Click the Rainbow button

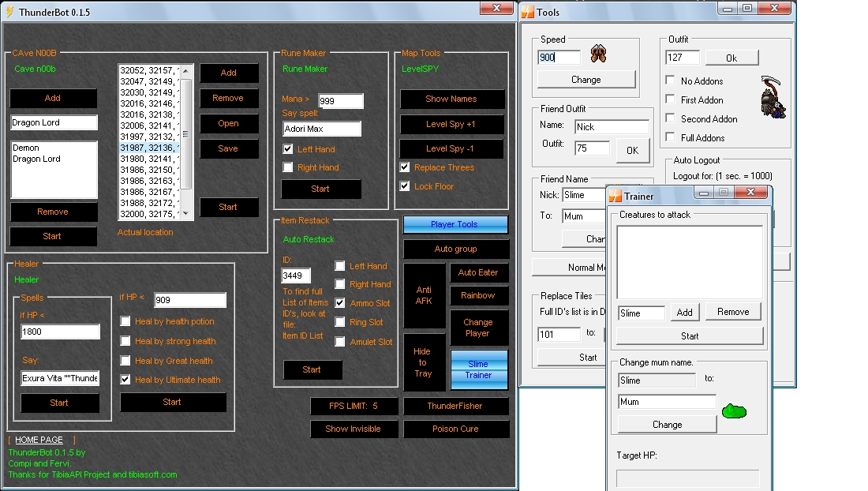point(477,295)
